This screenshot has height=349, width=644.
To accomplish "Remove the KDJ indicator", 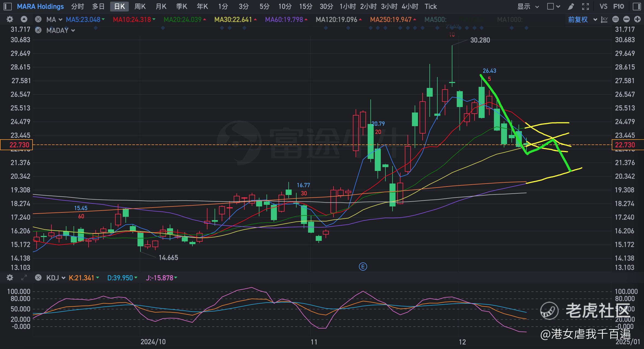I will click(x=38, y=278).
